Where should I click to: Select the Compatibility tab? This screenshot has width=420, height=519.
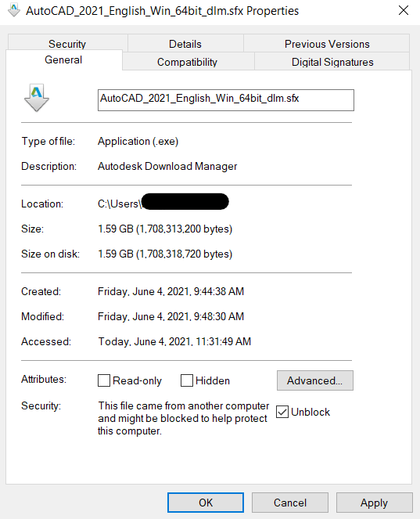coord(187,62)
